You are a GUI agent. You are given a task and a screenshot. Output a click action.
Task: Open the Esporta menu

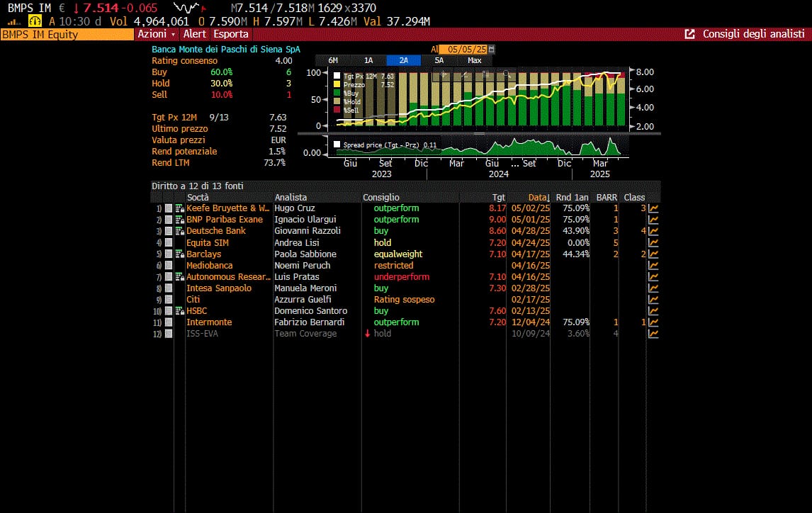tap(231, 34)
